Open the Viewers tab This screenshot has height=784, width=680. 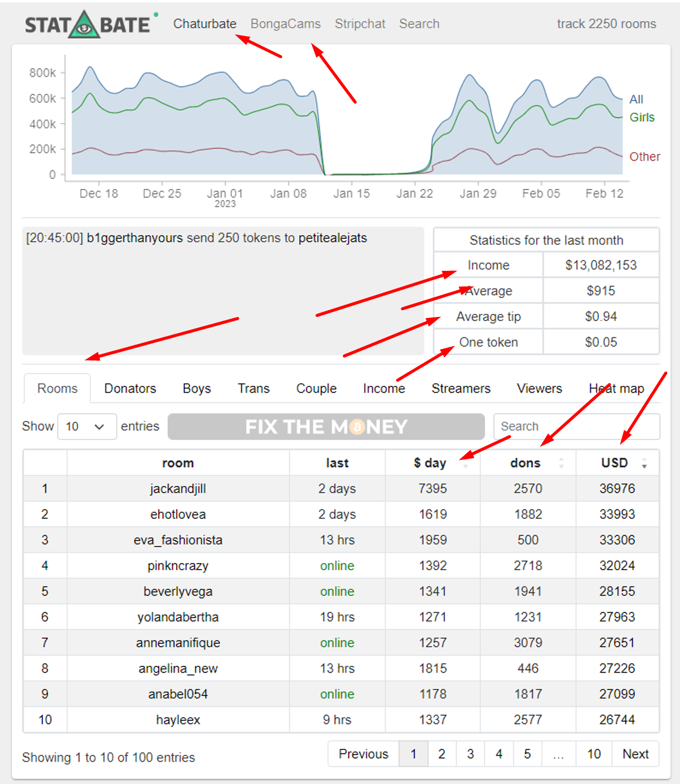[x=540, y=388]
